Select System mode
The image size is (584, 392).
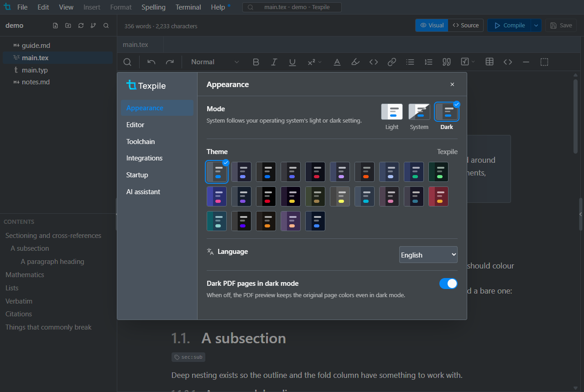tap(419, 117)
